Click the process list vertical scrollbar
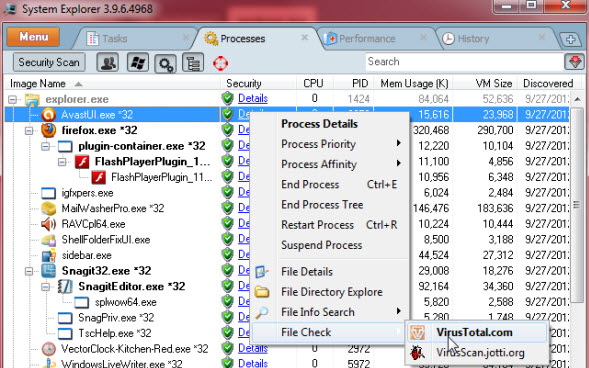 coord(577,205)
